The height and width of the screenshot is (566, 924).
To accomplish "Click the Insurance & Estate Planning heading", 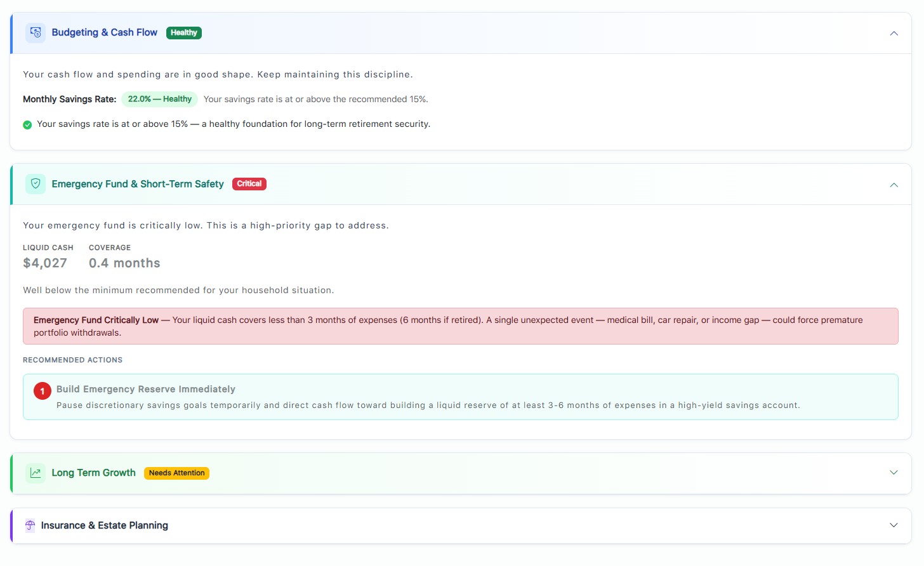I will [x=105, y=525].
